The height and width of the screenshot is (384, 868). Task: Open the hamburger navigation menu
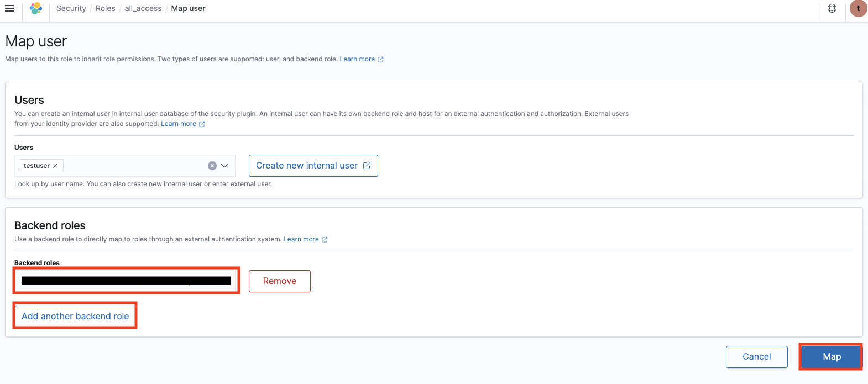(9, 8)
